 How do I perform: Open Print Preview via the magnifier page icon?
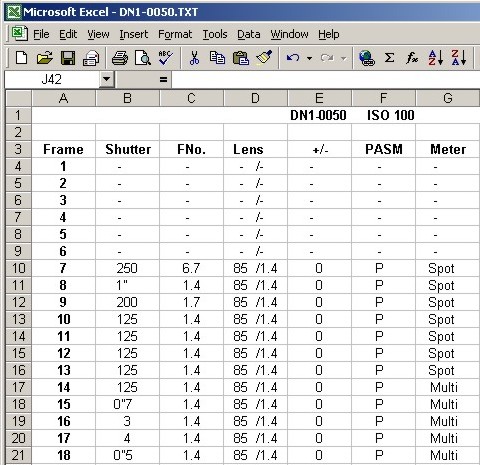tap(143, 58)
